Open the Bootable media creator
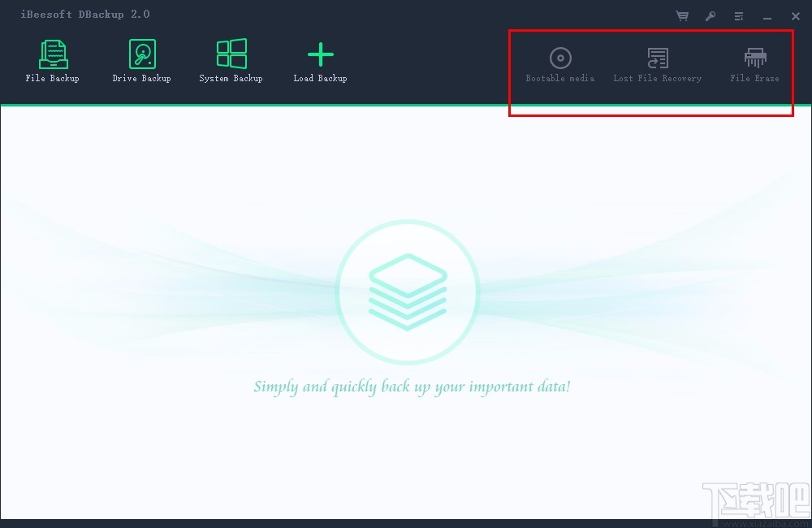Image resolution: width=812 pixels, height=528 pixels. (x=559, y=65)
